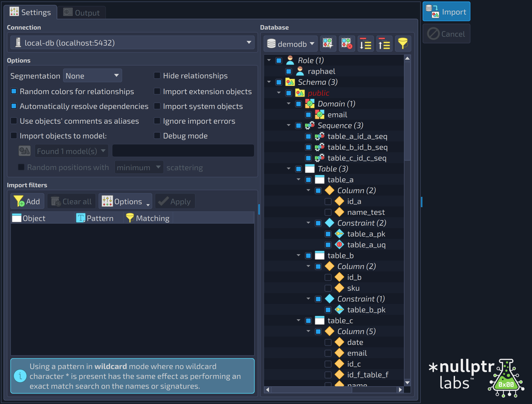The image size is (532, 404).
Task: Enable Import system objects
Action: [157, 106]
